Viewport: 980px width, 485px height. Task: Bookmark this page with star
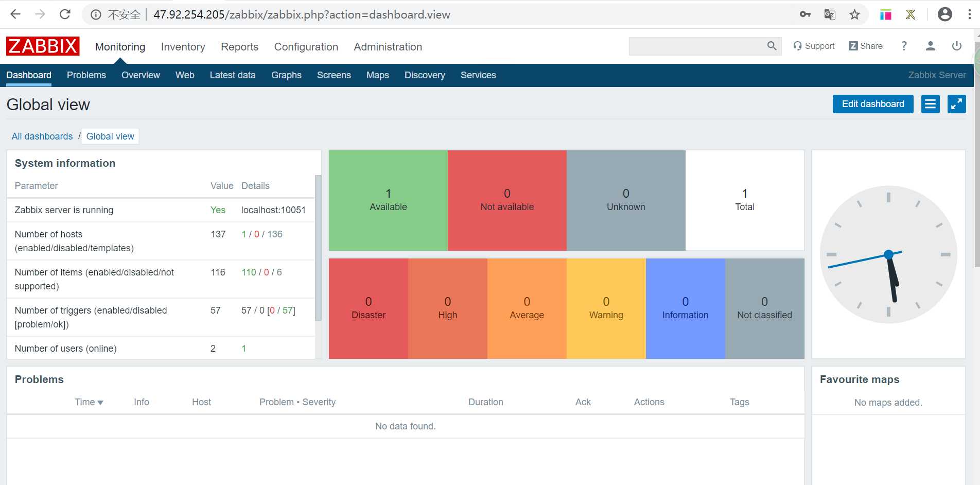(x=854, y=14)
